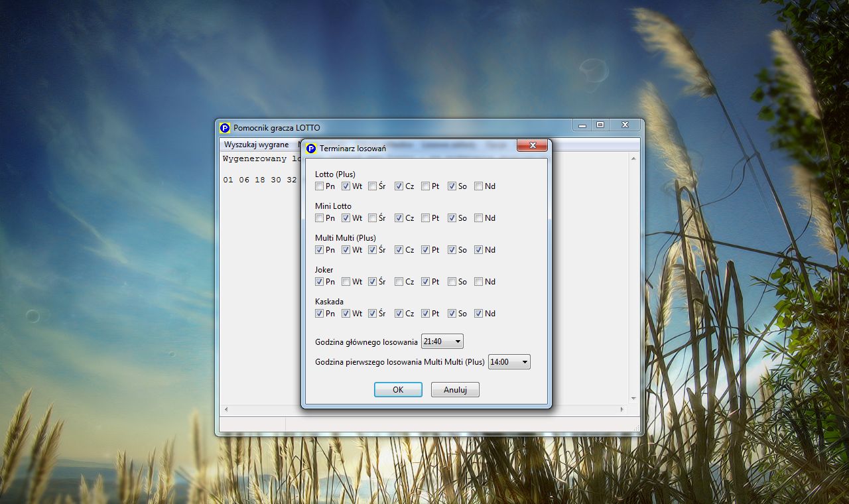Uncheck Pt under Joker
The image size is (849, 504).
pyautogui.click(x=426, y=282)
